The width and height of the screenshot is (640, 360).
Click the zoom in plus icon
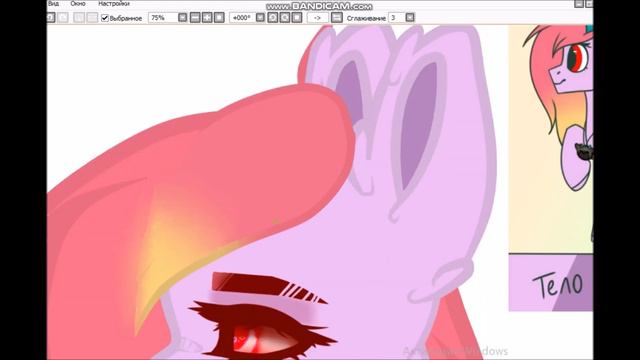tap(207, 18)
